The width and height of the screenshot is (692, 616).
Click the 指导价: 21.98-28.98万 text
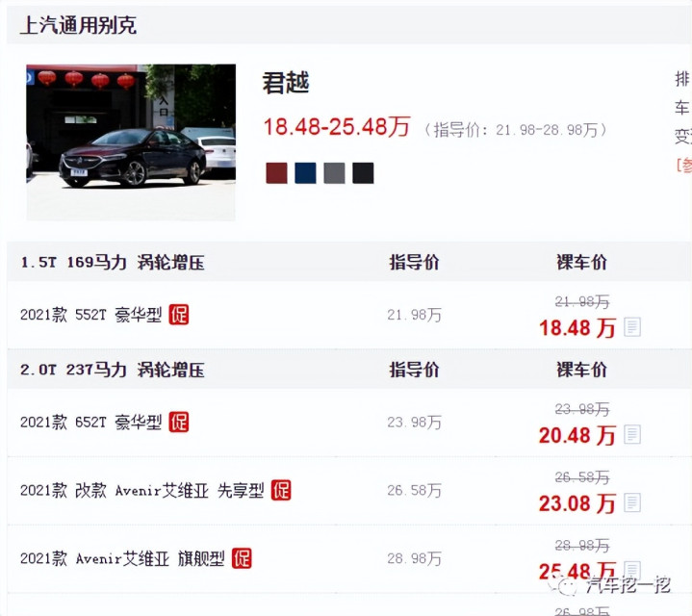(x=515, y=130)
